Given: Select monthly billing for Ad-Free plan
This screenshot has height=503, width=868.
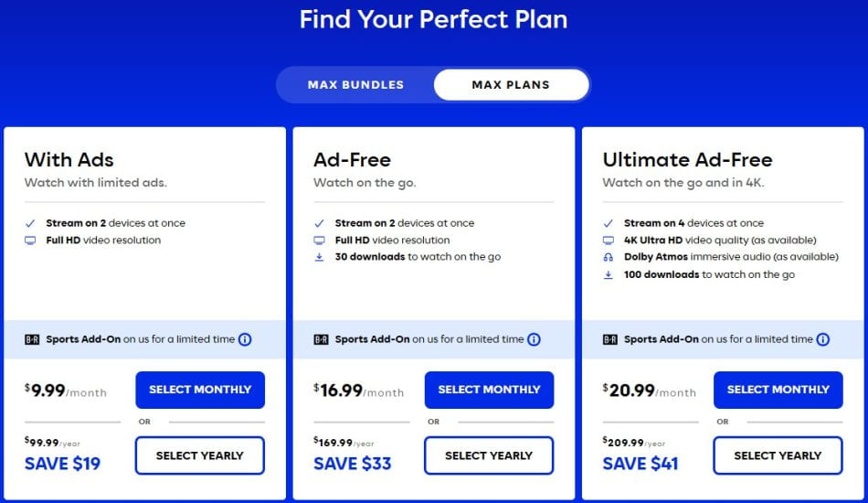Looking at the screenshot, I should [x=489, y=390].
